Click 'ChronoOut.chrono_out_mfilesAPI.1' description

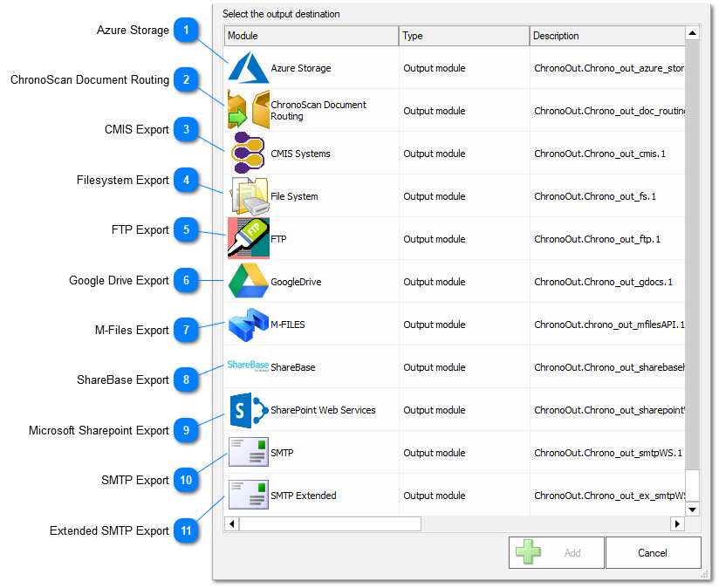(x=609, y=325)
